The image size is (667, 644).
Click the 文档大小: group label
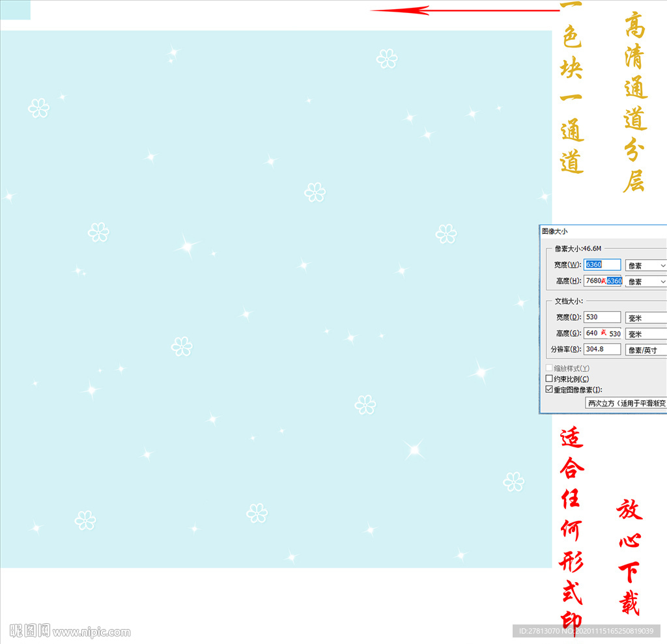click(569, 301)
